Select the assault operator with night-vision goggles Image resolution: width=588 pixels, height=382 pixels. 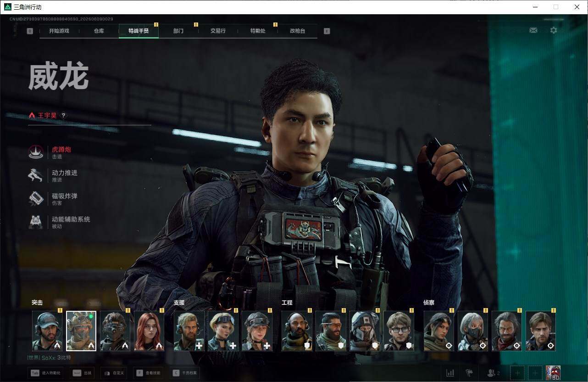pos(115,331)
